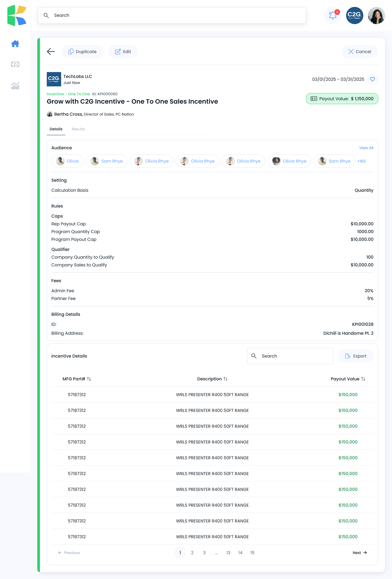Viewport: 392px width, 579px height.
Task: View All audience members
Action: (x=366, y=148)
